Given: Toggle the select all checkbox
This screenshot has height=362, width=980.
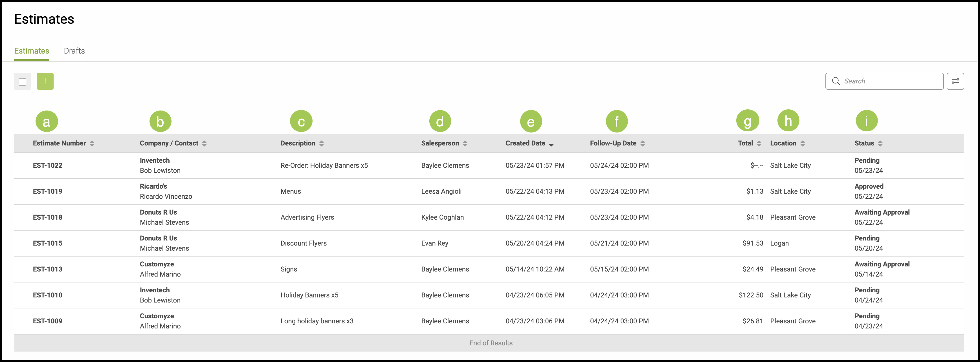Looking at the screenshot, I should pos(23,82).
